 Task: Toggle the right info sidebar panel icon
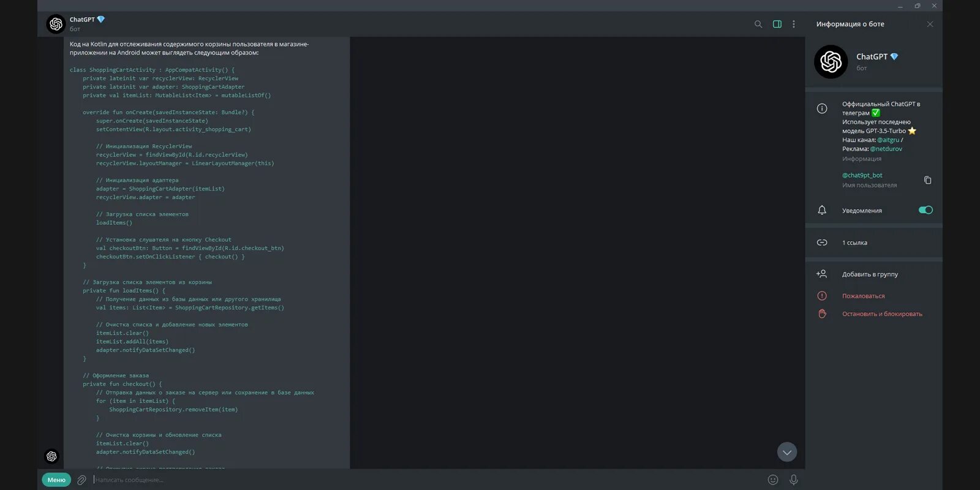point(777,24)
